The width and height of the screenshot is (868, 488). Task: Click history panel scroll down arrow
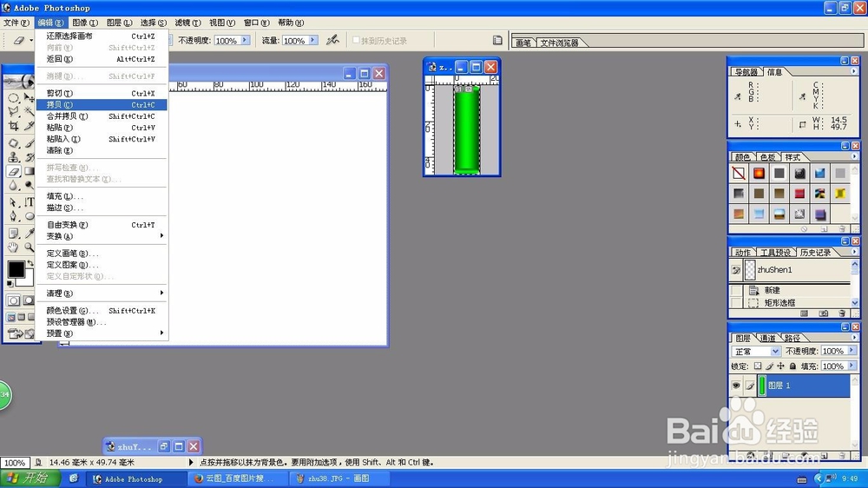point(855,302)
